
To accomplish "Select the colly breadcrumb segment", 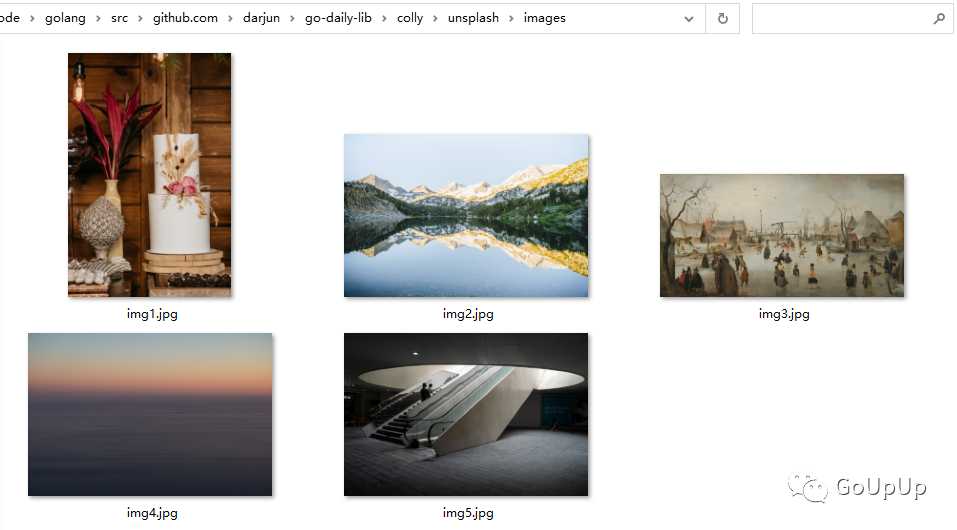I will tap(409, 18).
